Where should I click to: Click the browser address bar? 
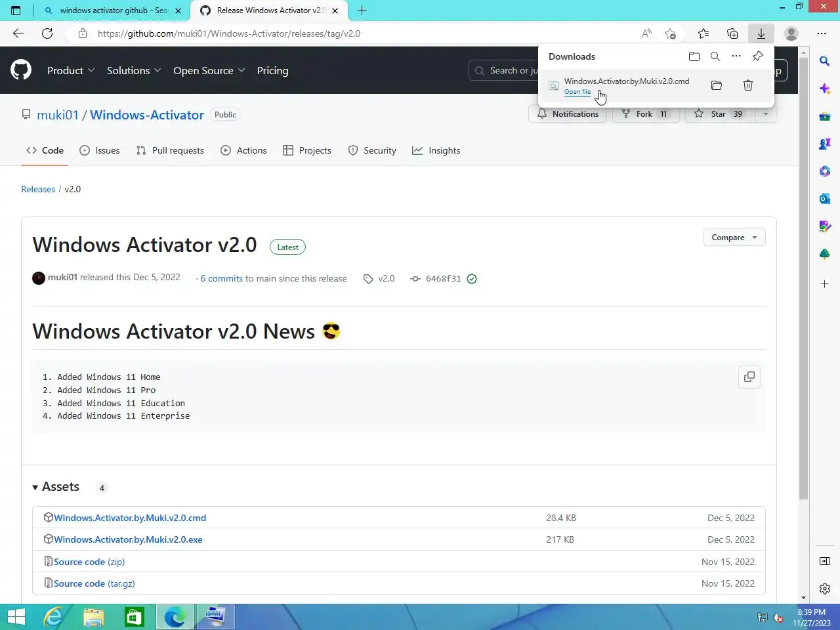point(367,33)
